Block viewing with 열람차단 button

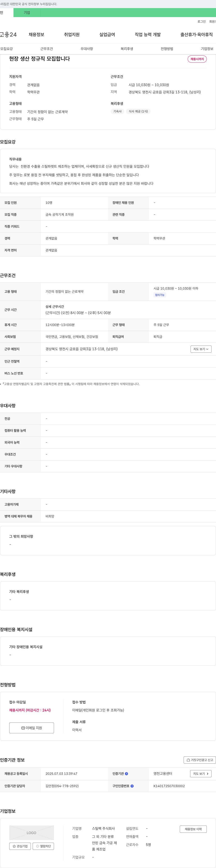pos(43,846)
